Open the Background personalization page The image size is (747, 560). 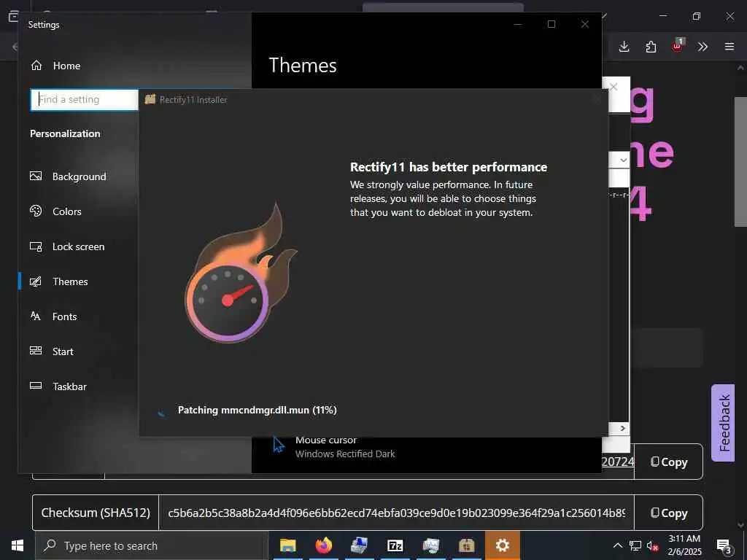68,176
